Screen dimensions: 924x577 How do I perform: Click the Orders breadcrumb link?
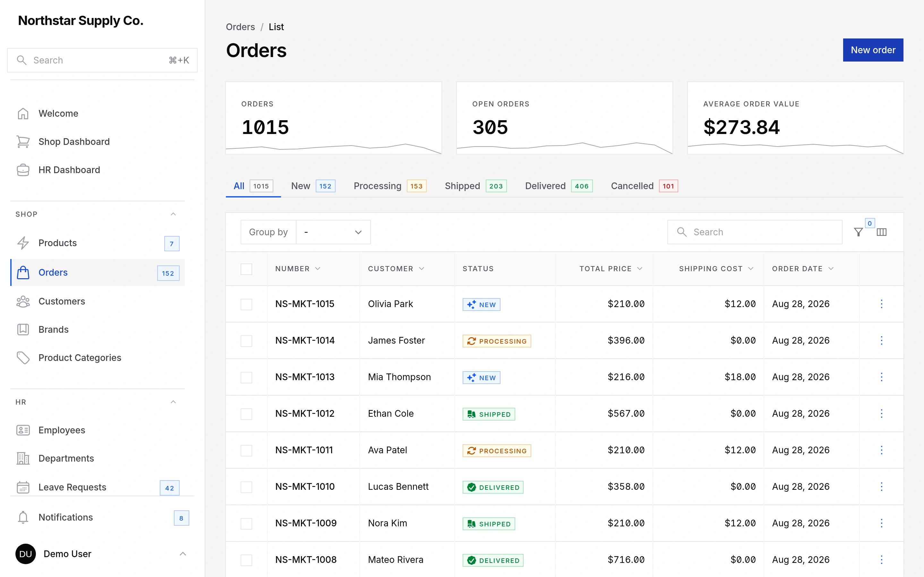[240, 27]
